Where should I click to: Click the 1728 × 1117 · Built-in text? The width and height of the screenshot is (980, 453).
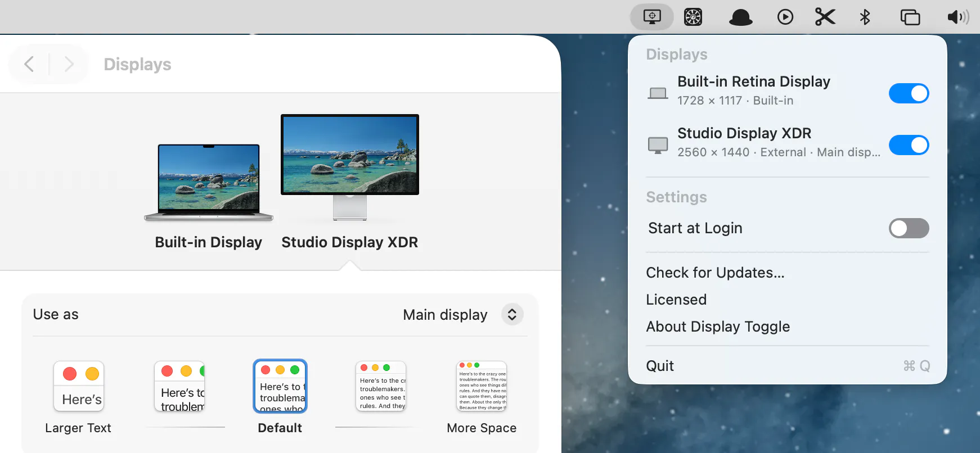coord(735,101)
